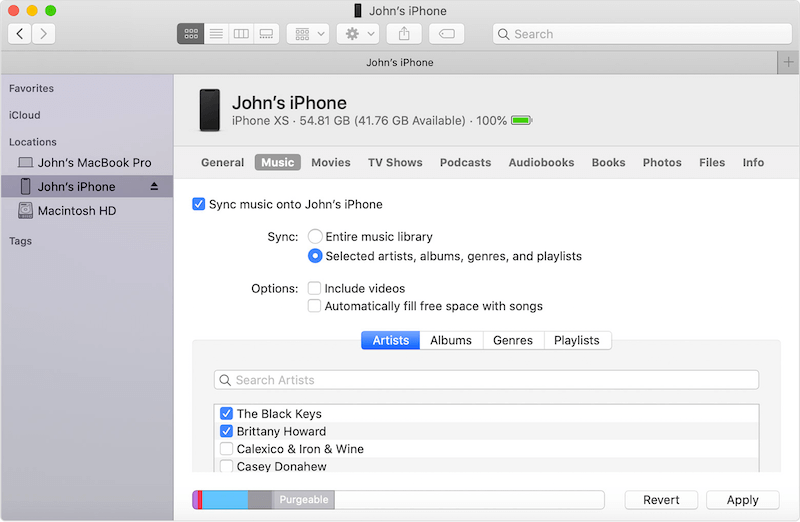Select Entire music library radio button
Image resolution: width=800 pixels, height=522 pixels.
[x=315, y=236]
